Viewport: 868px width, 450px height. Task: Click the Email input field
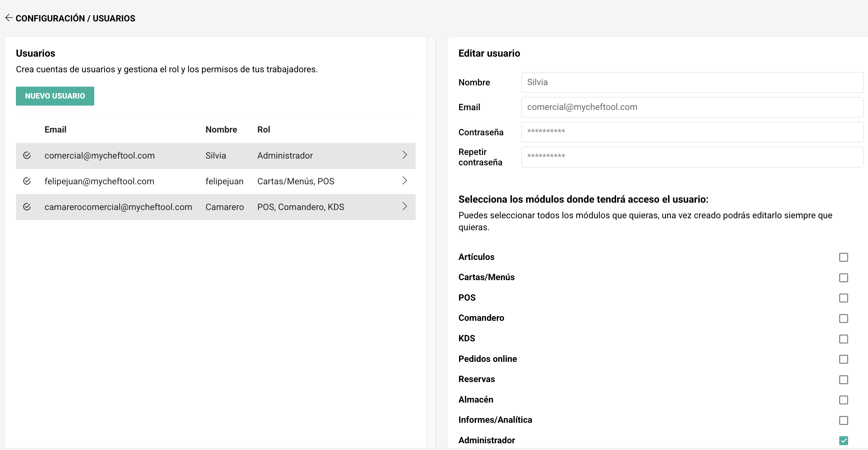click(x=692, y=107)
